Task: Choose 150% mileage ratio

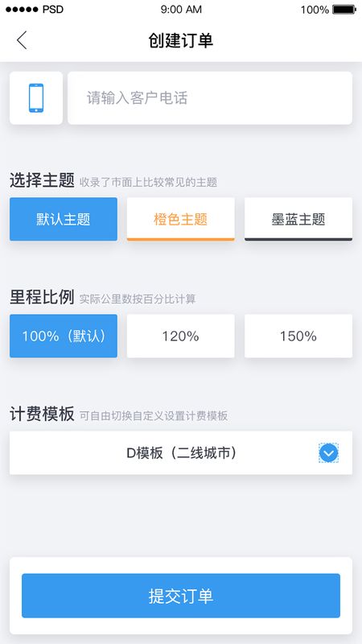Action: tap(298, 336)
